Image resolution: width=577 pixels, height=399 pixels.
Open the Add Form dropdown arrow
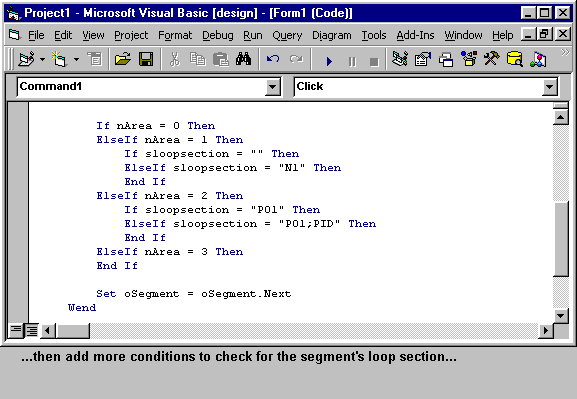click(x=76, y=59)
